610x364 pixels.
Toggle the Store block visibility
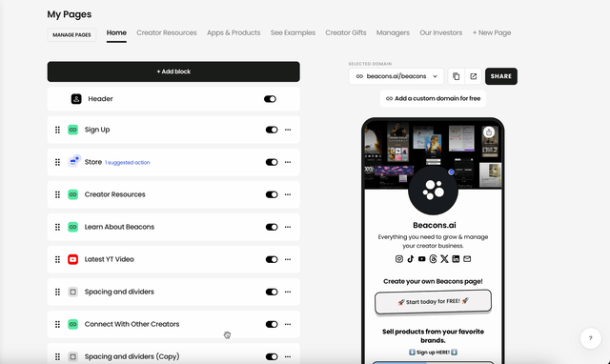click(272, 162)
